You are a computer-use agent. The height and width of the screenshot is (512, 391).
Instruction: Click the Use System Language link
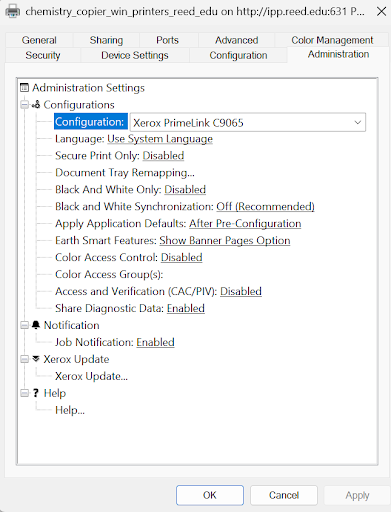(x=160, y=139)
